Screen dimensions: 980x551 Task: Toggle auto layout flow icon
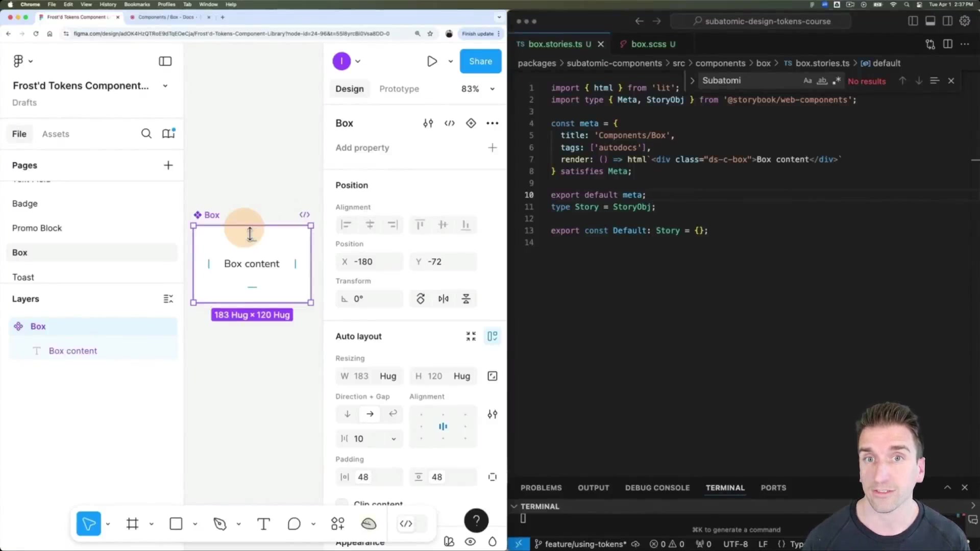click(x=492, y=337)
